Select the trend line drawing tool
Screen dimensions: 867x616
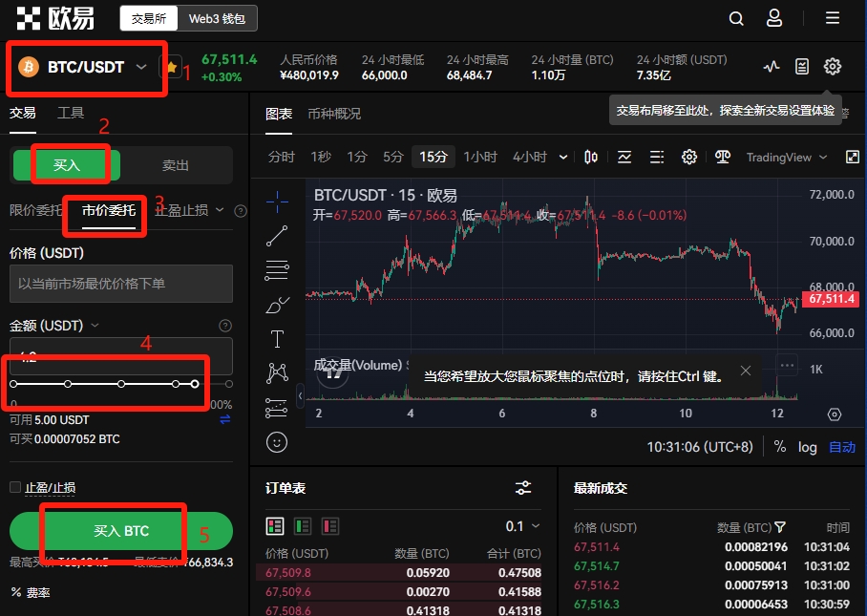277,236
